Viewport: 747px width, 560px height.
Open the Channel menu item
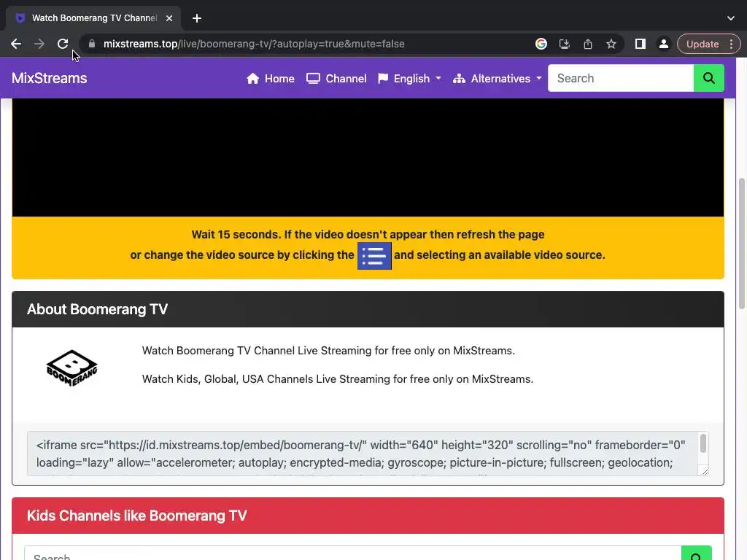pyautogui.click(x=336, y=79)
